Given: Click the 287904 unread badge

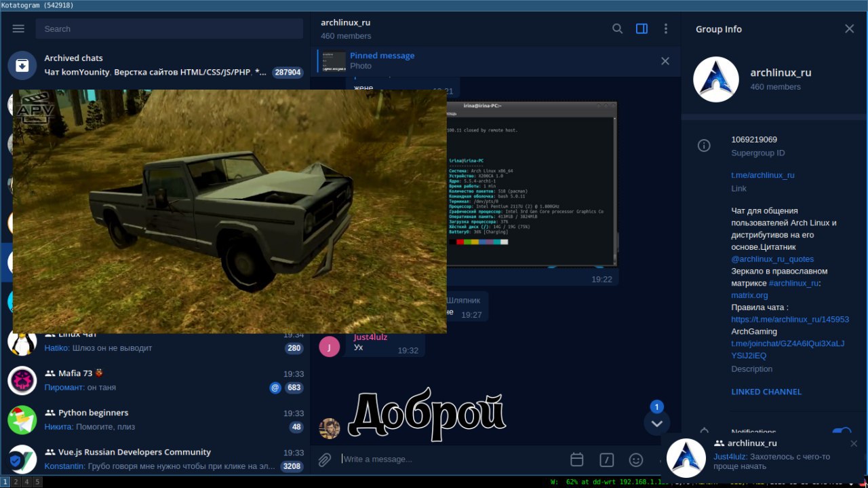Looking at the screenshot, I should [288, 72].
